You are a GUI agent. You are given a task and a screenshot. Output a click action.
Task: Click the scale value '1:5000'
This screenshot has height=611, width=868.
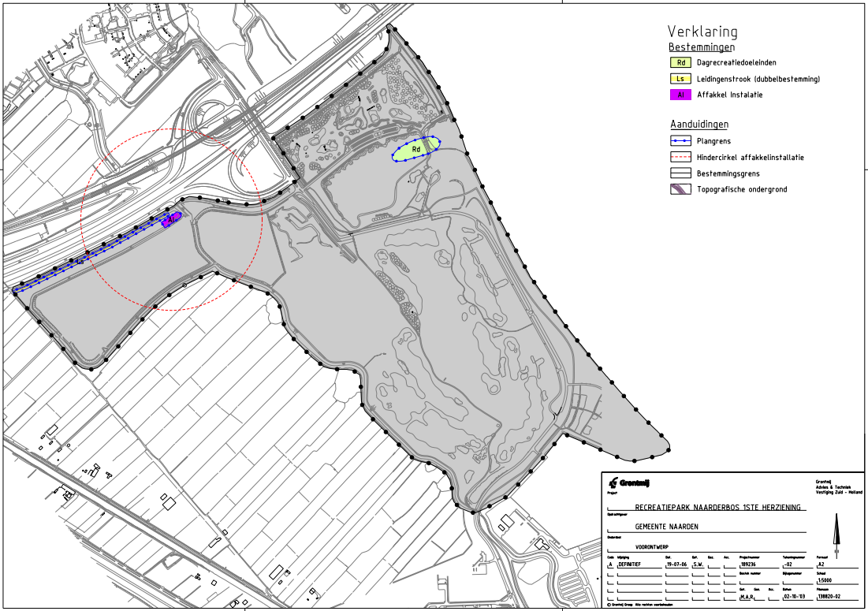pyautogui.click(x=825, y=580)
